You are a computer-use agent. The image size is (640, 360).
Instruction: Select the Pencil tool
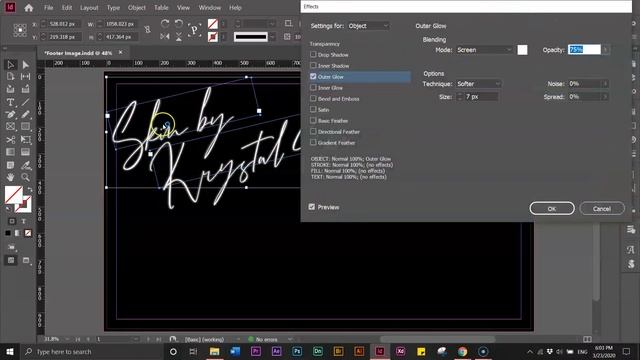coord(26,115)
